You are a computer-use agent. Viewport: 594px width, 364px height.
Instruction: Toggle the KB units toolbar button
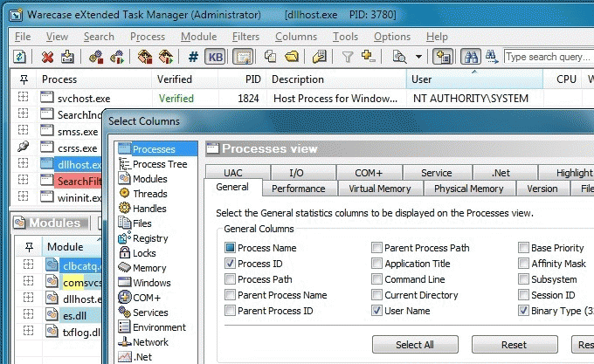pos(215,57)
